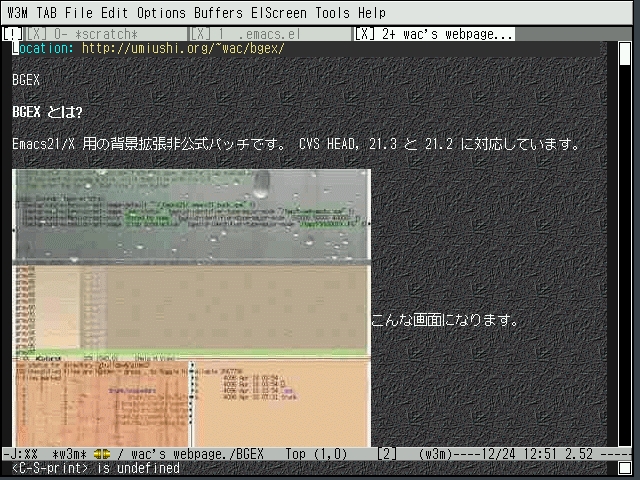This screenshot has height=480, width=640.
Task: Open the W3M menu
Action: pyautogui.click(x=17, y=13)
